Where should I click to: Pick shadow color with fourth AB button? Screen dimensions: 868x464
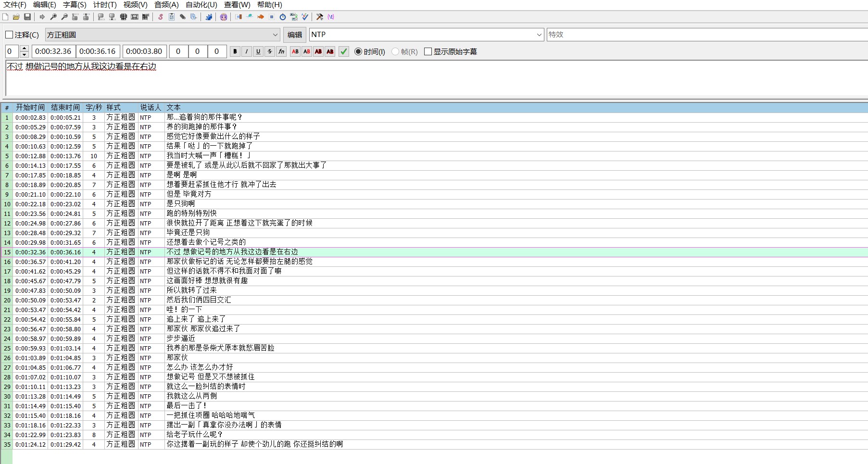[x=330, y=51]
